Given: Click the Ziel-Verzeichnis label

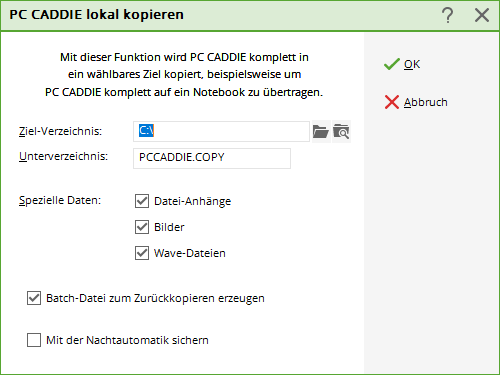Looking at the screenshot, I should point(60,131).
